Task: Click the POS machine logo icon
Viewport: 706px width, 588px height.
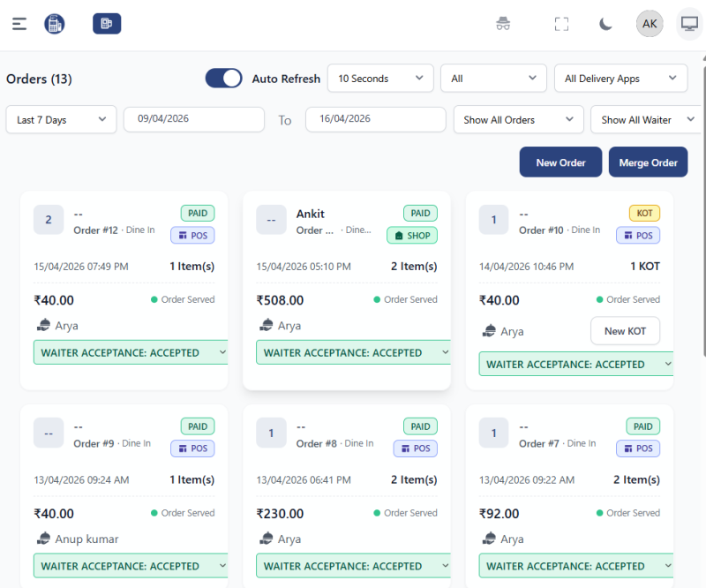Action: point(55,24)
